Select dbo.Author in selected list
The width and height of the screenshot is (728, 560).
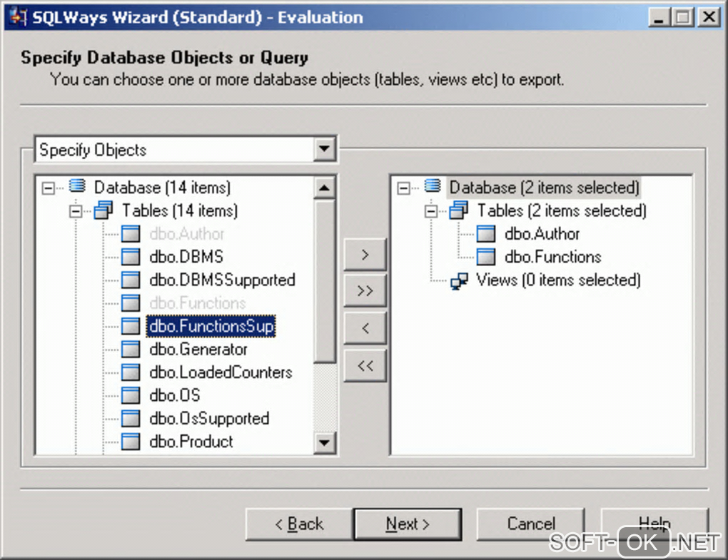click(x=542, y=233)
